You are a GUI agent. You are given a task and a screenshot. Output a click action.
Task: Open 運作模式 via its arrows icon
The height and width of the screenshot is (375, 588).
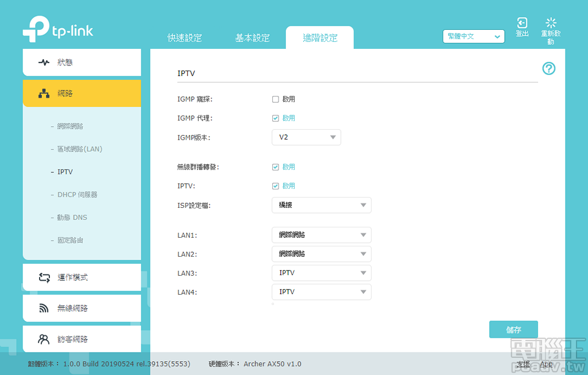click(x=45, y=277)
